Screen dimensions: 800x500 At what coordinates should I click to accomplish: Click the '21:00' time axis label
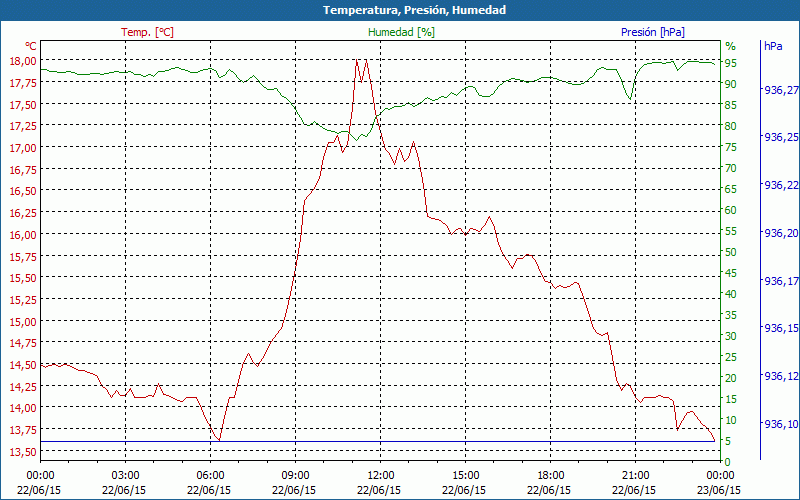[636, 476]
